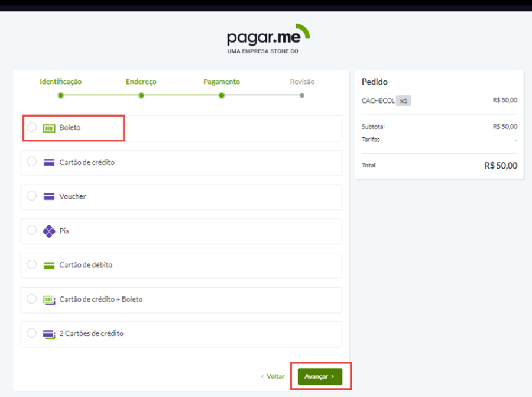
Task: Click the x1 quantity badge
Action: click(403, 101)
